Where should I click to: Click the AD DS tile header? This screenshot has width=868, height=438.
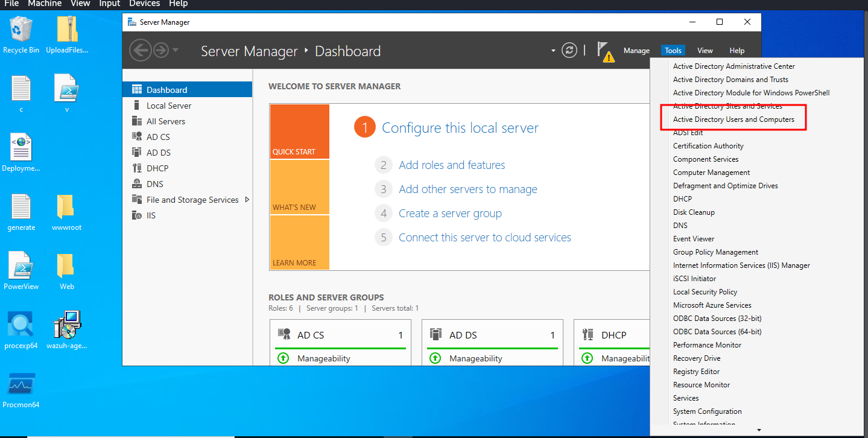point(492,335)
